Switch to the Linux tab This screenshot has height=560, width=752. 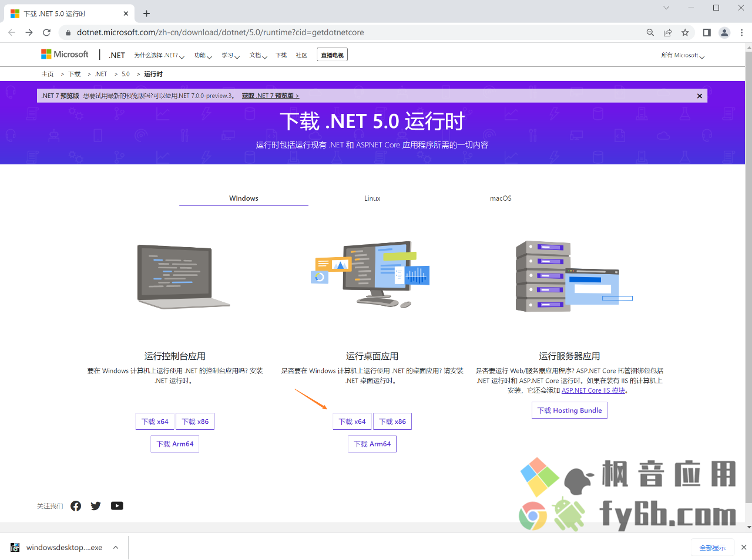pyautogui.click(x=372, y=198)
